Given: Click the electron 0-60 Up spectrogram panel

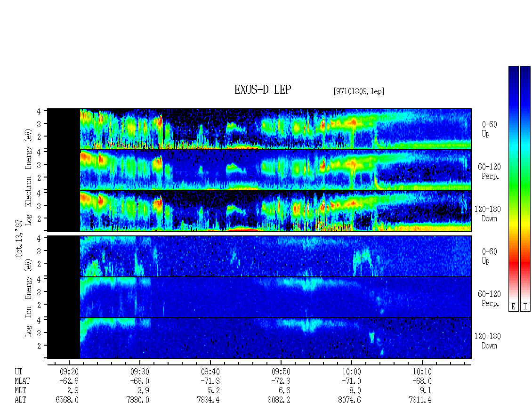Looking at the screenshot, I should click(x=259, y=129).
